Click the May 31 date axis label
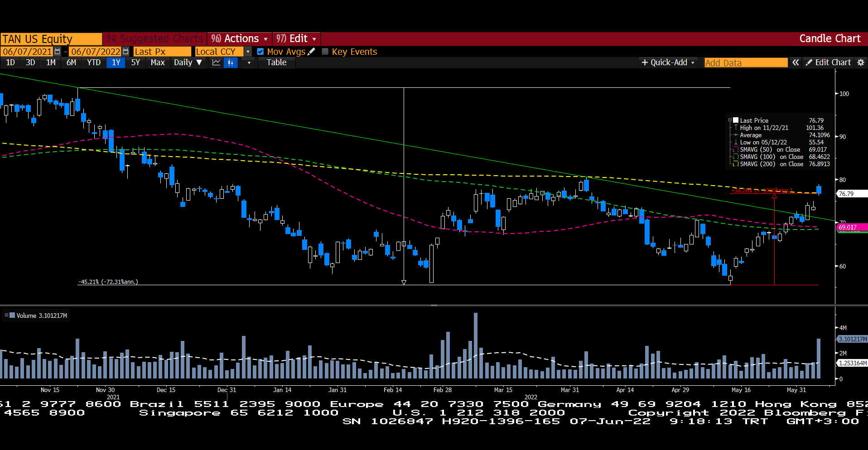Image resolution: width=868 pixels, height=450 pixels. click(796, 390)
